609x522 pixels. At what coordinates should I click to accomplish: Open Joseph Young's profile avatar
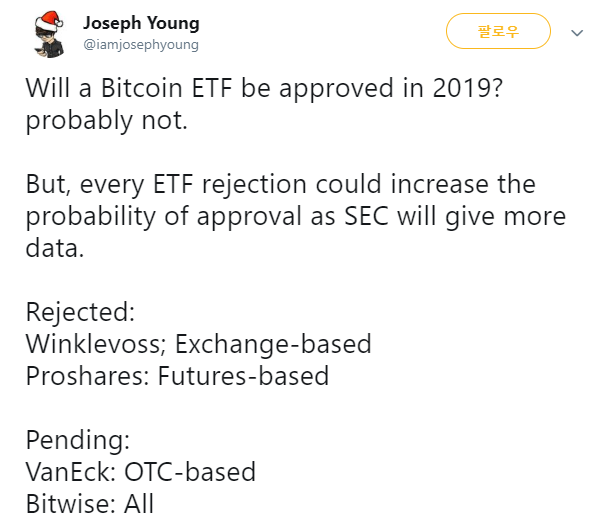coord(49,34)
